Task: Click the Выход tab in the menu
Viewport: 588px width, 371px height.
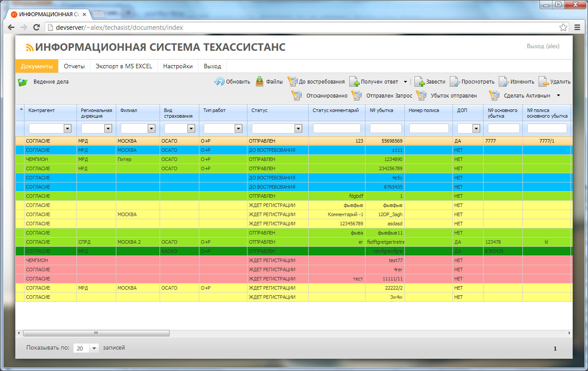Action: tap(212, 66)
